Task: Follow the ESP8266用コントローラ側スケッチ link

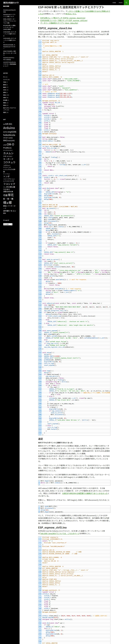Action: tap(64, 21)
